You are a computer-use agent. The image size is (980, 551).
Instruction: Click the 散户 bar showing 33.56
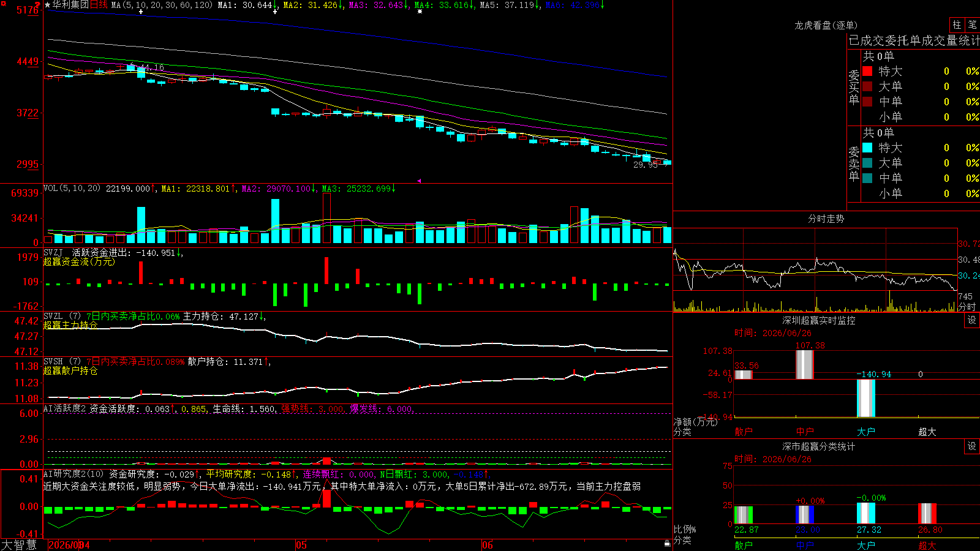coord(744,375)
